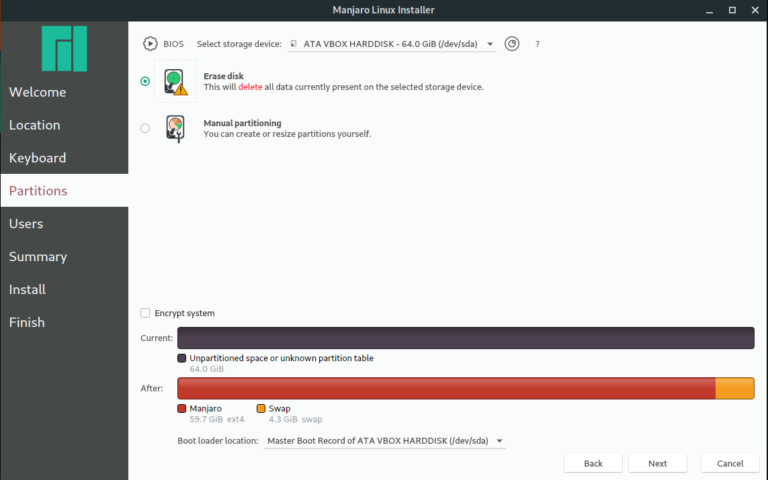Select the Erase disk radio button
Screen dimensions: 768x480
tap(145, 81)
